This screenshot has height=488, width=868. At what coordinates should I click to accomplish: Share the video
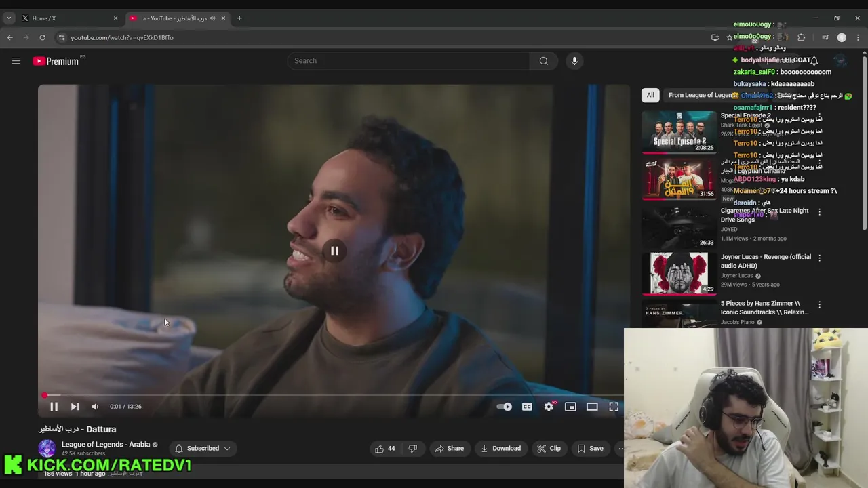pos(450,448)
